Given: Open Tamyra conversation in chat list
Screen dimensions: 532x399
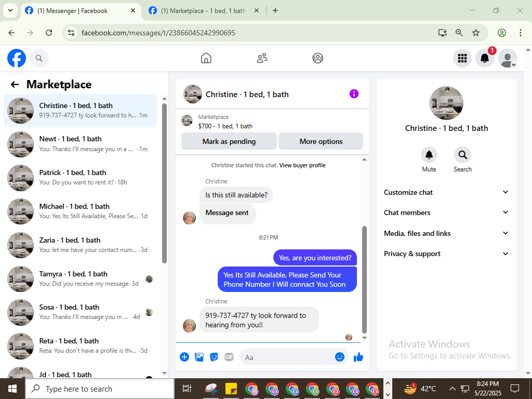Looking at the screenshot, I should [x=81, y=279].
